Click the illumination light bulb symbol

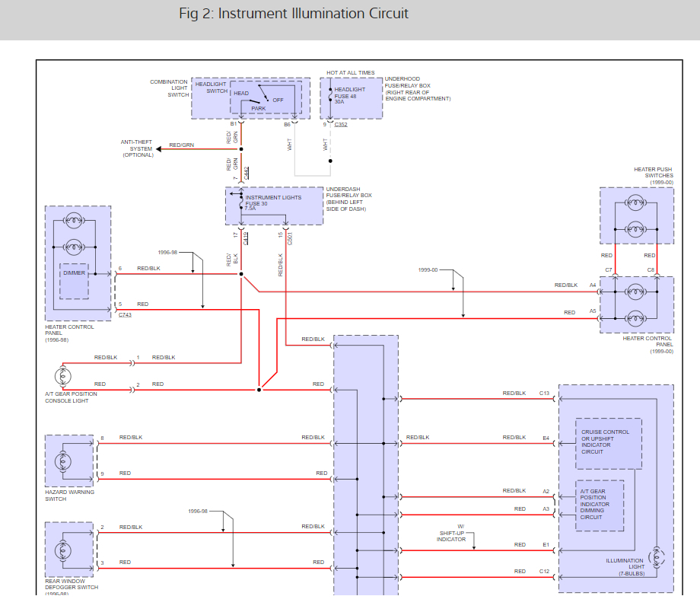pyautogui.click(x=656, y=557)
